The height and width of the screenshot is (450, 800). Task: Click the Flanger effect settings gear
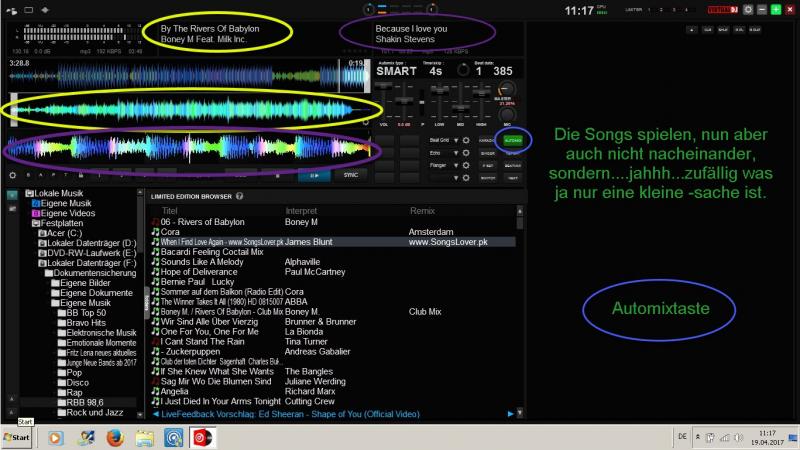tap(466, 165)
